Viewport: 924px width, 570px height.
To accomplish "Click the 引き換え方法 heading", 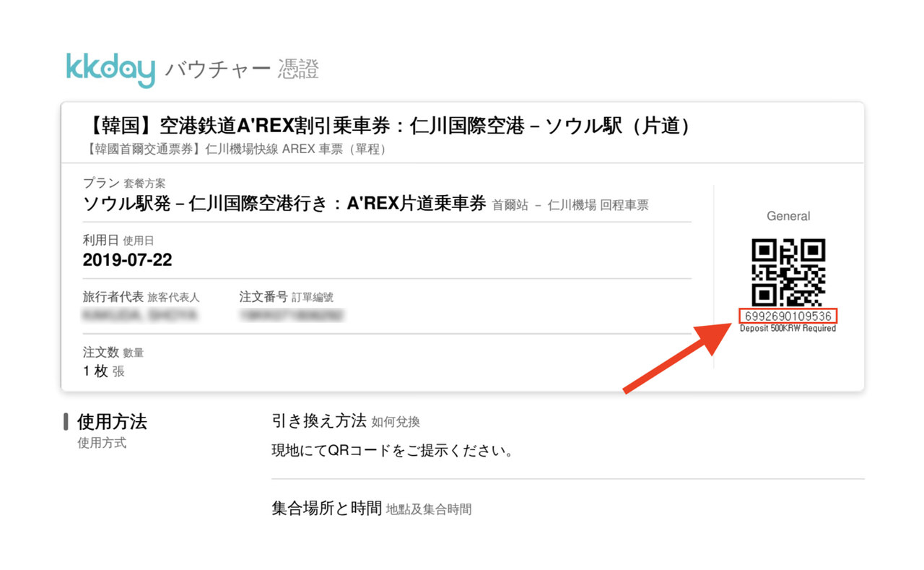I will click(319, 421).
